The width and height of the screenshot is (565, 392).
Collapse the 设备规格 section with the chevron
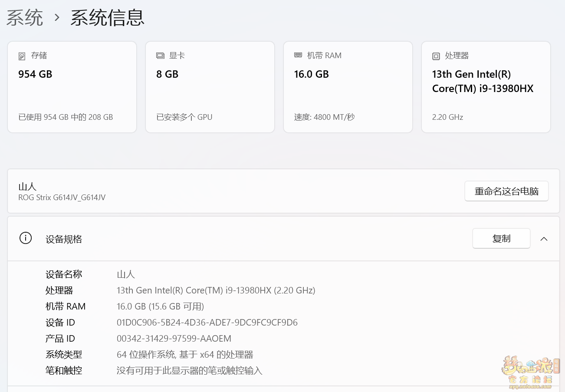pyautogui.click(x=544, y=239)
